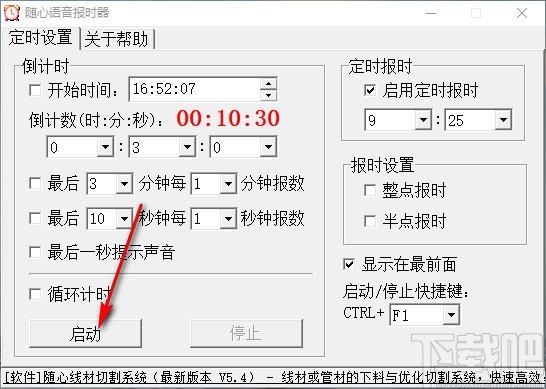
Task: Increase start time with up spinner
Action: [x=268, y=84]
